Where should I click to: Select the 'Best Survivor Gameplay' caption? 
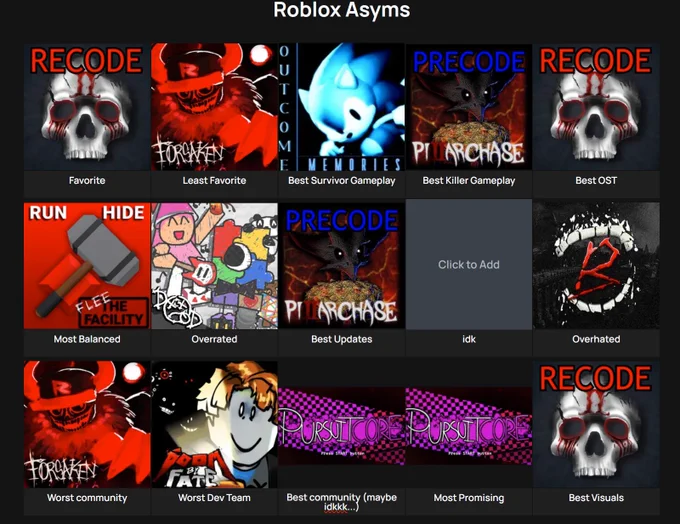click(x=341, y=180)
